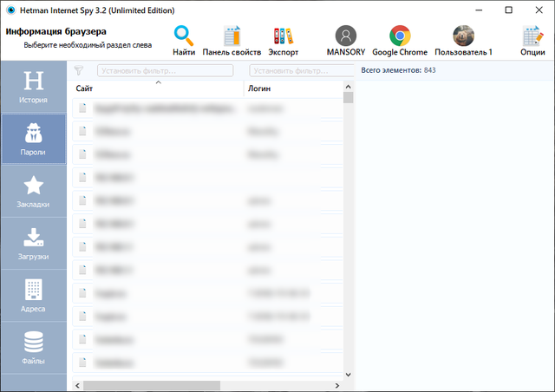This screenshot has width=555, height=392.
Task: Click the Найти search icon
Action: 184,36
